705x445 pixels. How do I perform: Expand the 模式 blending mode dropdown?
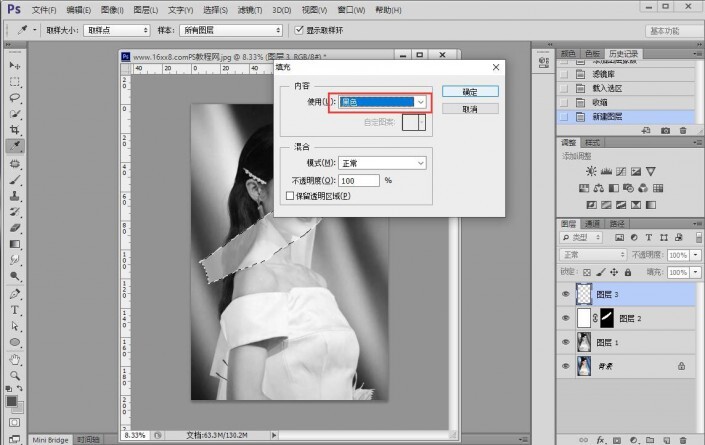tap(384, 163)
